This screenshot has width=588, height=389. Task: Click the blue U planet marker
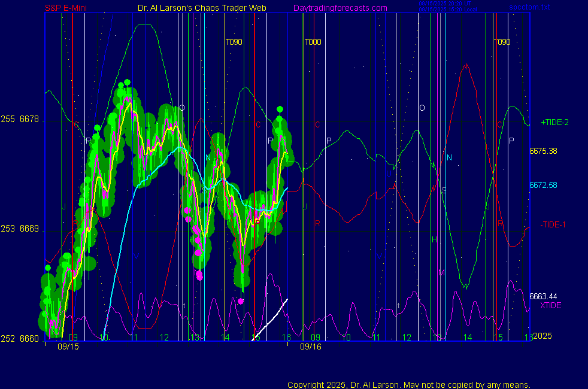388,174
